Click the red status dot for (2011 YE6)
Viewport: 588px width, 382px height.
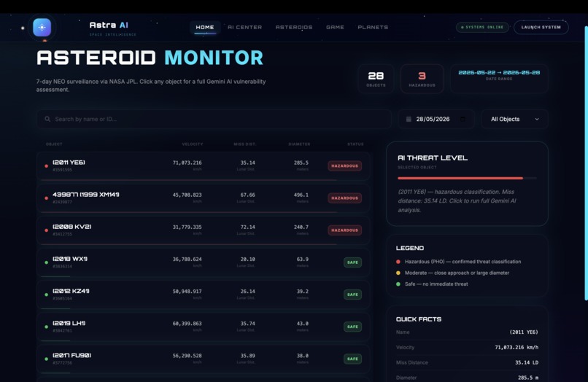click(x=46, y=165)
